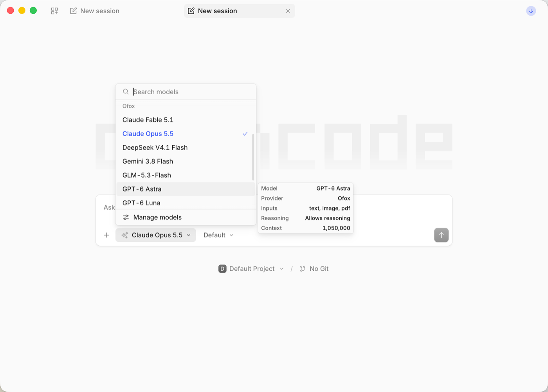Click the New session compose icon at left
Screen dimensions: 548x392
coord(73,11)
